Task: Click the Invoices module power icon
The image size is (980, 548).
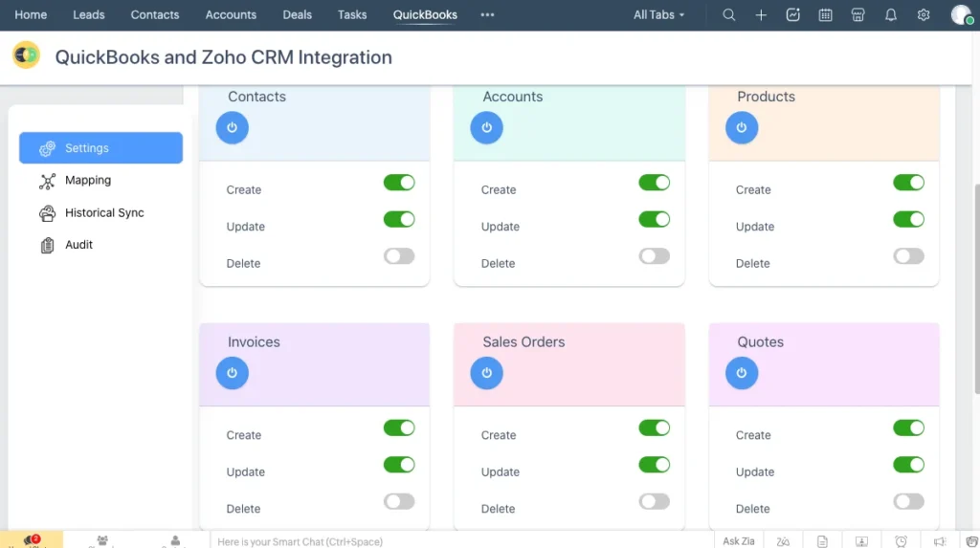Action: (232, 373)
